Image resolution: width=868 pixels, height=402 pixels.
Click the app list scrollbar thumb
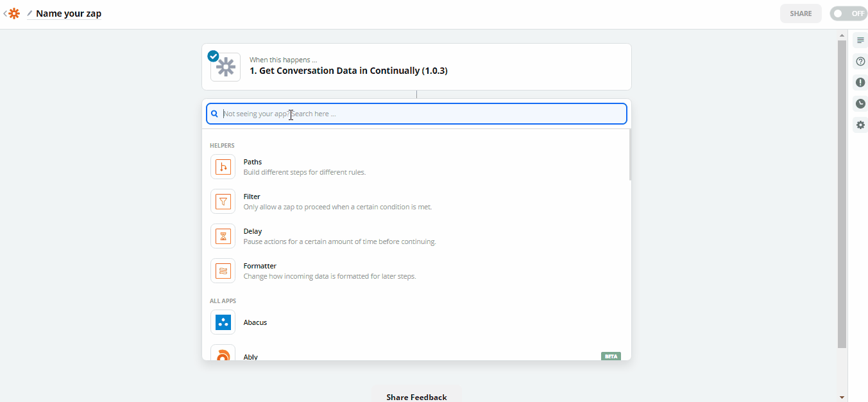pyautogui.click(x=630, y=154)
